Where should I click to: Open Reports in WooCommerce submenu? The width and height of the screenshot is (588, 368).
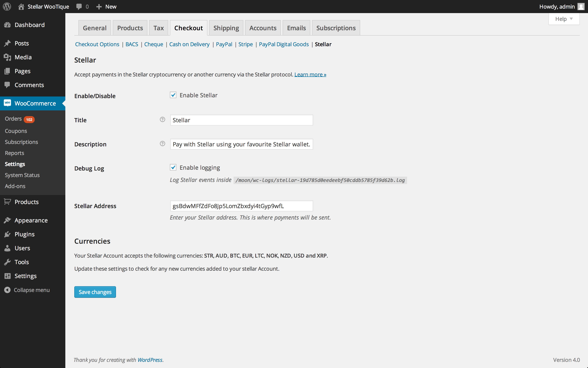[x=14, y=153]
